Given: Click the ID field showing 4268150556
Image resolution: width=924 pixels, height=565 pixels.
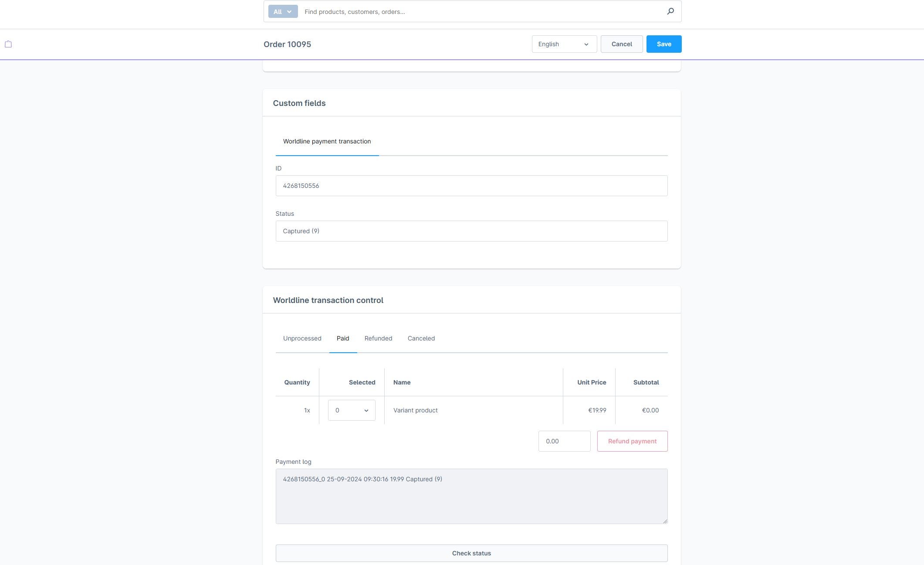Looking at the screenshot, I should tap(471, 186).
